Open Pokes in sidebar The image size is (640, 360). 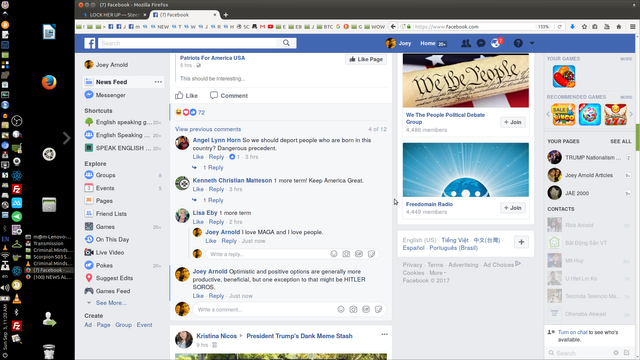point(104,265)
